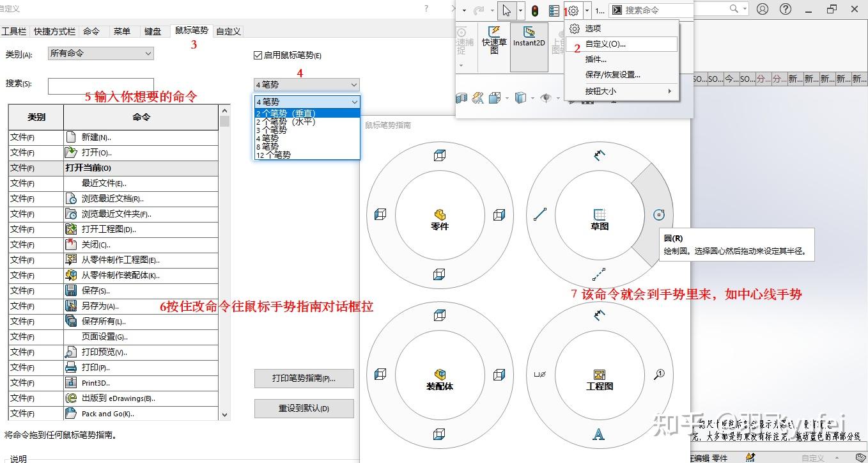Select the Pack and Go icon
This screenshot has height=463, width=868.
point(71,413)
